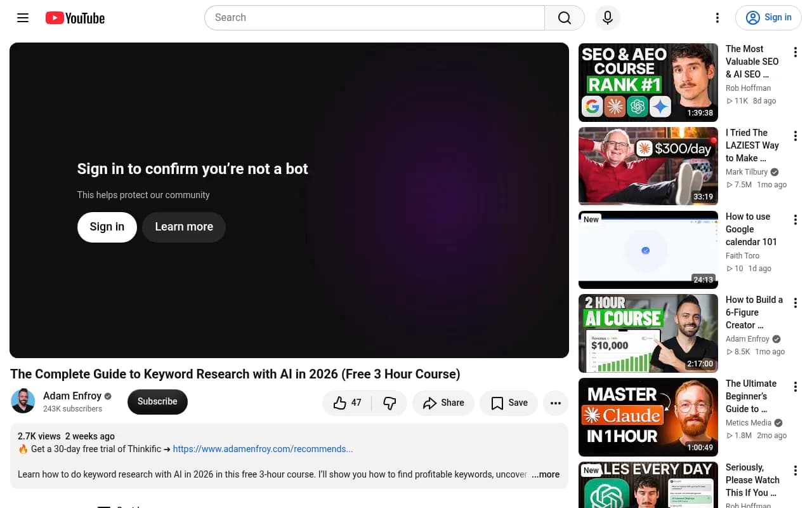Open title 'I Tried The LAZIEST Way to Make'
This screenshot has width=812, height=508.
click(752, 145)
